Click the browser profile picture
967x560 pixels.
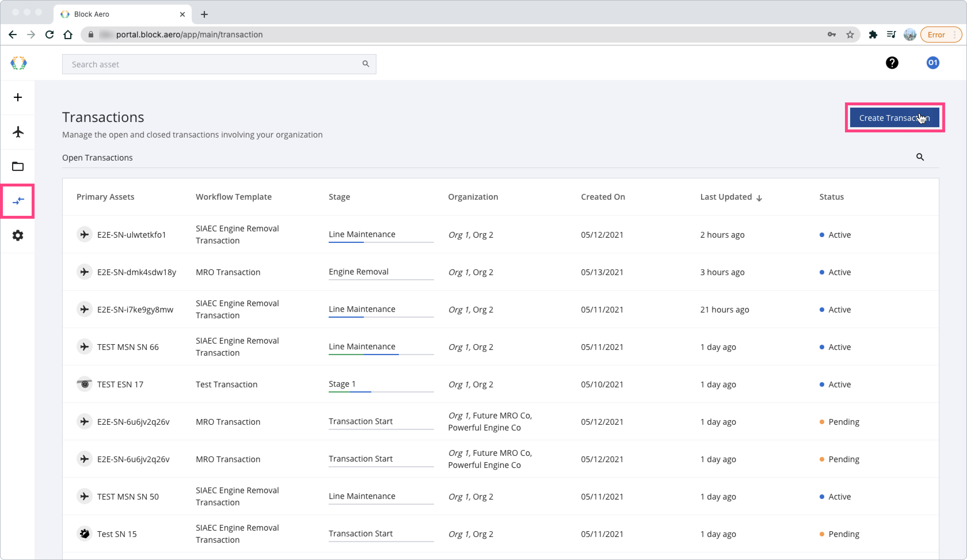(909, 35)
